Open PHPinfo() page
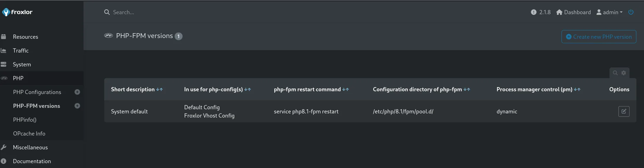This screenshot has height=168, width=644. (25, 120)
